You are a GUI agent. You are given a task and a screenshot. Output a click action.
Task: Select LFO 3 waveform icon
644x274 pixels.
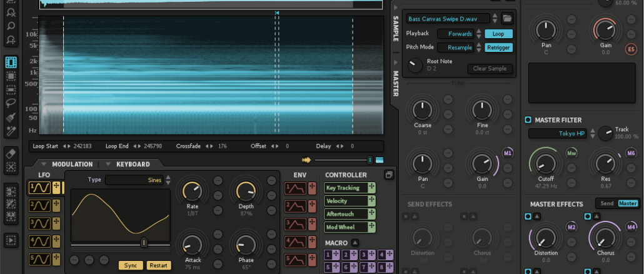[40, 223]
